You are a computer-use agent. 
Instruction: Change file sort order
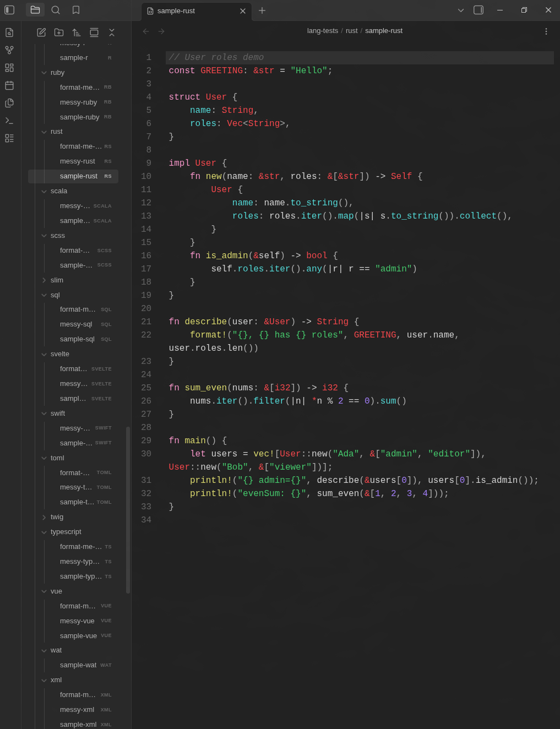77,32
